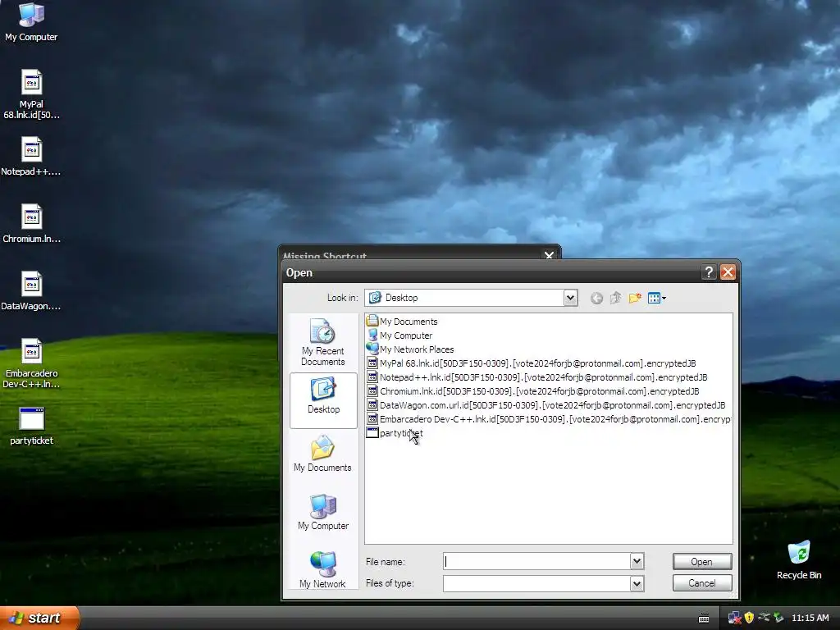Click the dialog Help question mark

coord(708,272)
